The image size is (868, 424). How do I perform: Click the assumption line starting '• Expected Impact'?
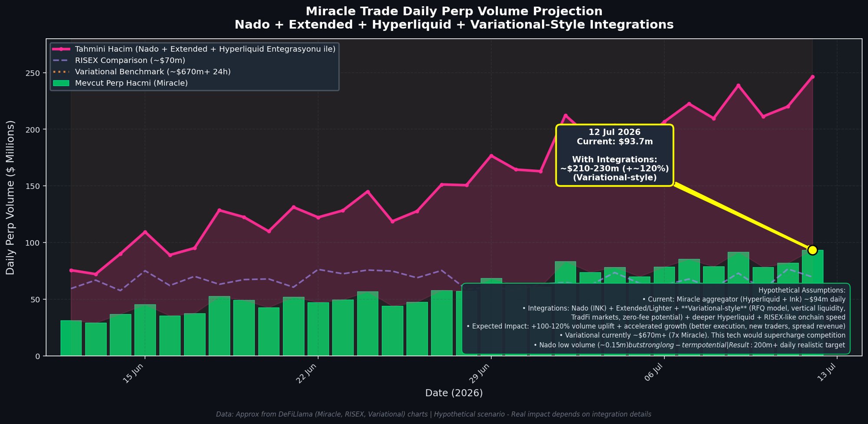pyautogui.click(x=656, y=326)
